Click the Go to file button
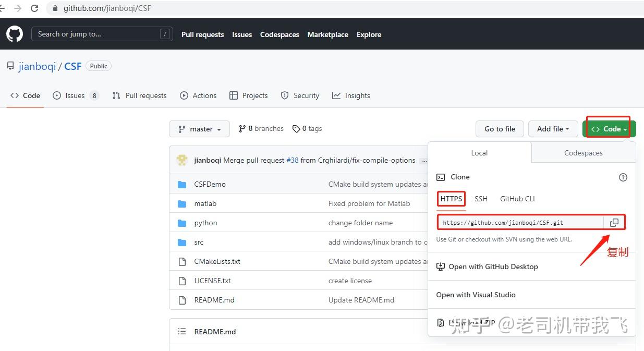This screenshot has height=351, width=644. coord(500,129)
